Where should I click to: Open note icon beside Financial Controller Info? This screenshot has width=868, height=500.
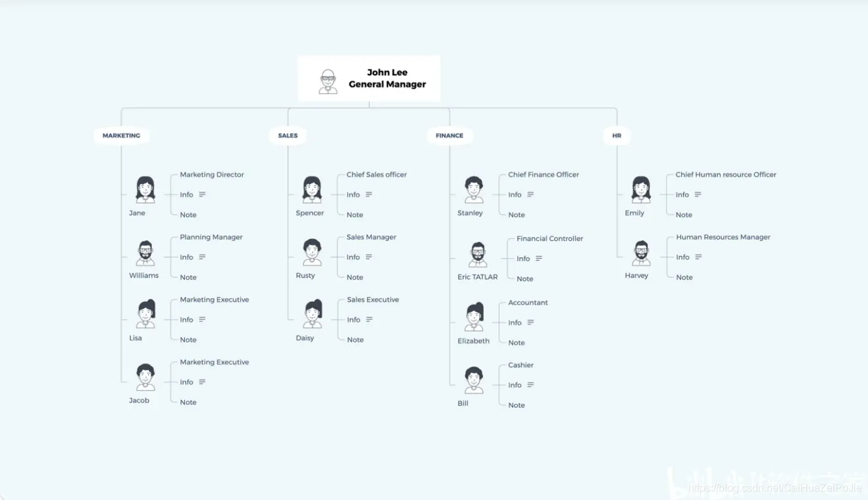tap(539, 259)
